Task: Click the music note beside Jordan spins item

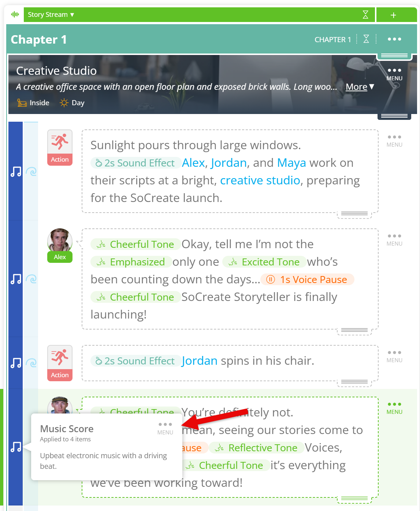Action: pyautogui.click(x=16, y=363)
